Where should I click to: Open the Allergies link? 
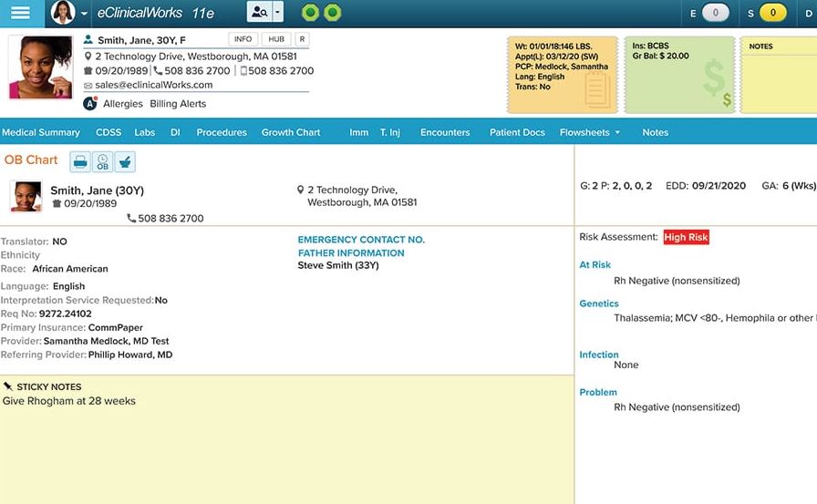[123, 104]
